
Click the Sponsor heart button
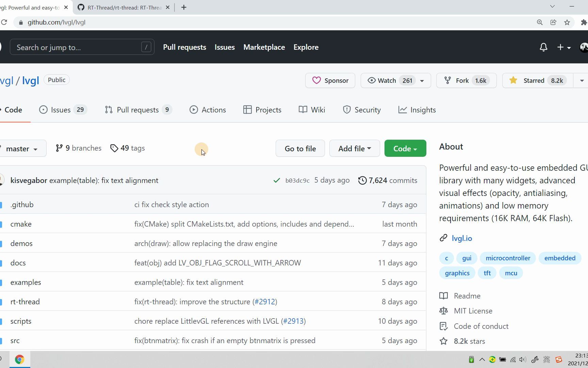coord(330,80)
